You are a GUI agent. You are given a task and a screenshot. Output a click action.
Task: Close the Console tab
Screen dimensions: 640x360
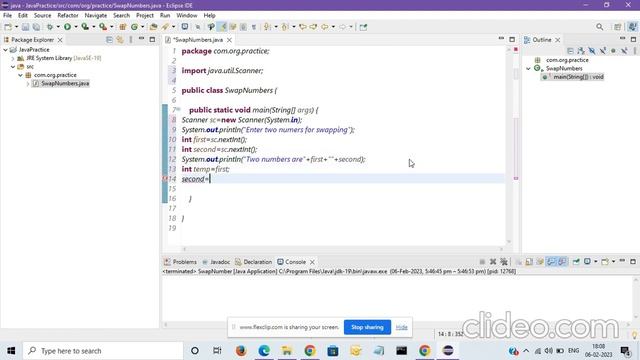[x=312, y=262]
